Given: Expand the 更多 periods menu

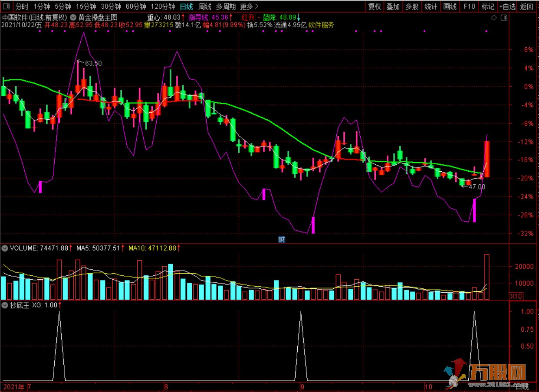Looking at the screenshot, I should pyautogui.click(x=249, y=7).
